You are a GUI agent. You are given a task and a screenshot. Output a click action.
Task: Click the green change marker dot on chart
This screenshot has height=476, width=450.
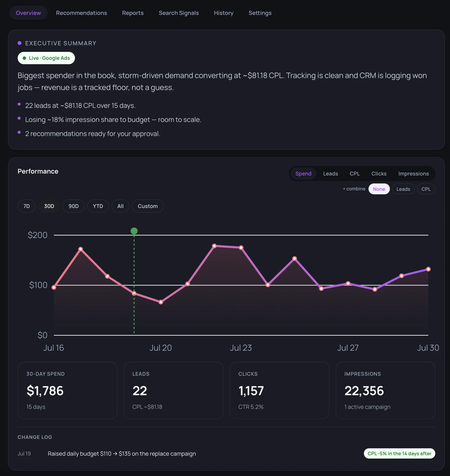(x=134, y=231)
